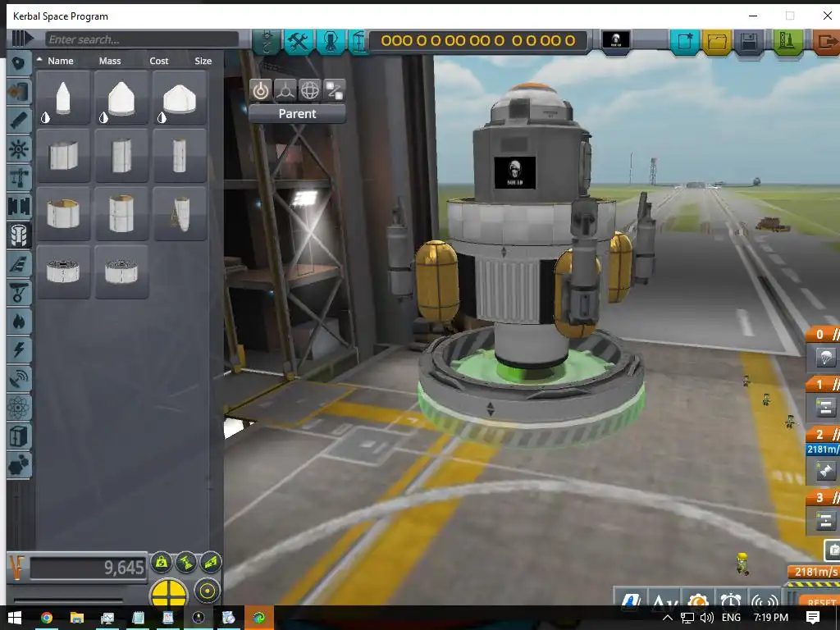The height and width of the screenshot is (630, 840).
Task: Click the vessel name field
Action: click(478, 41)
